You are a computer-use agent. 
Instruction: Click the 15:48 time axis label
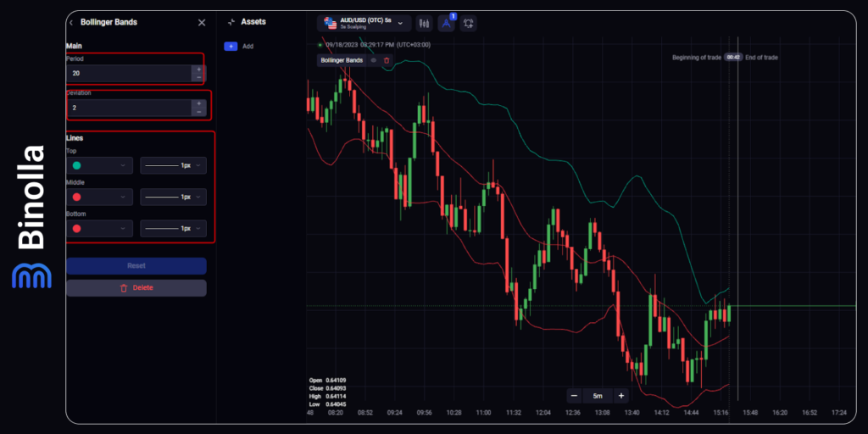(x=750, y=413)
